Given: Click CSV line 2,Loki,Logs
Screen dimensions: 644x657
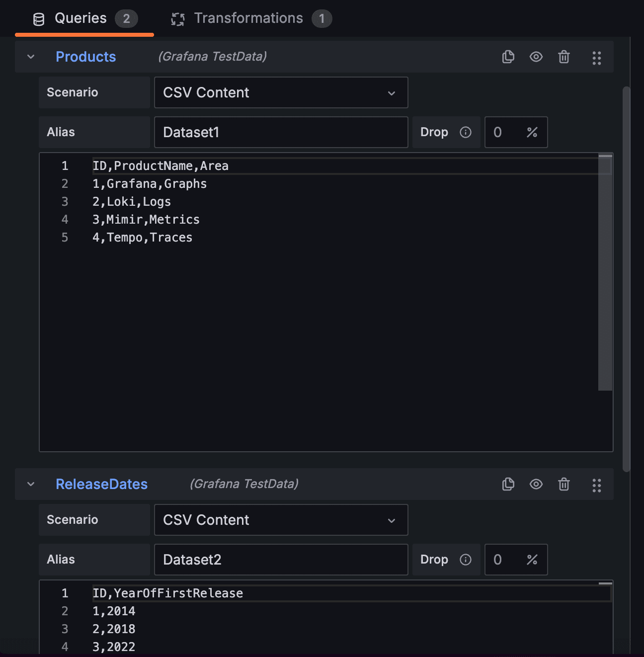Looking at the screenshot, I should (132, 202).
